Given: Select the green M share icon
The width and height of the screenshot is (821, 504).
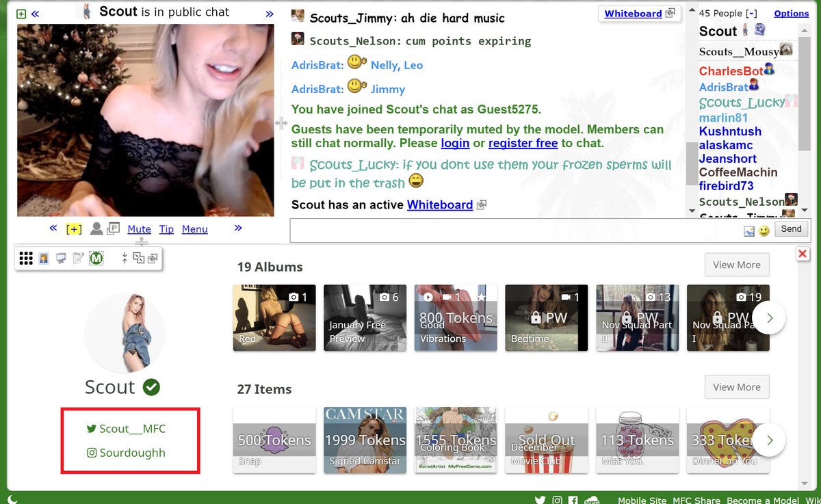Looking at the screenshot, I should point(96,258).
